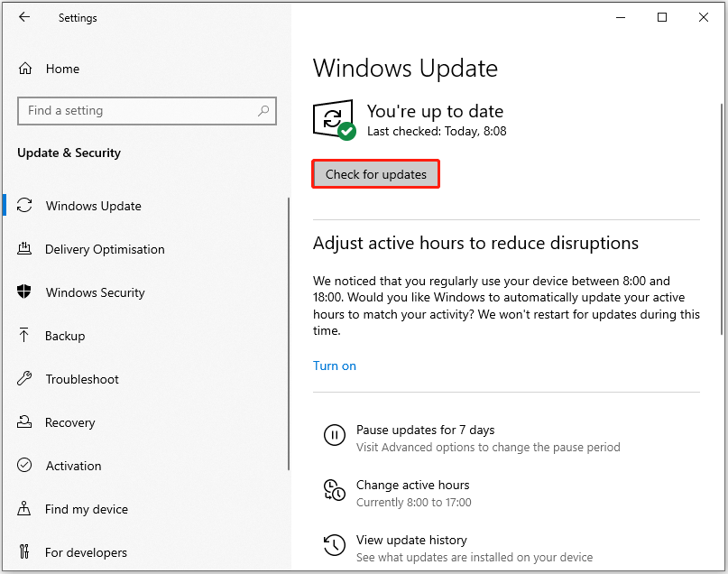Click the Windows Update status sync icon

point(333,119)
